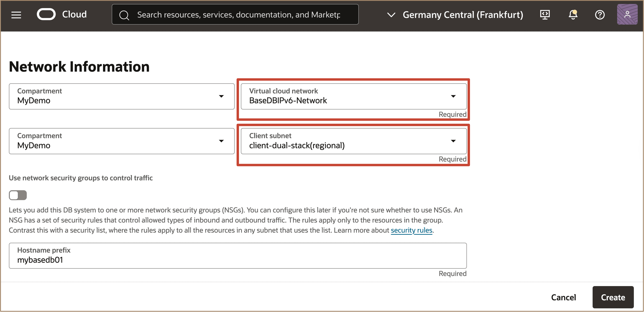Open the user profile avatar menu

(x=627, y=14)
